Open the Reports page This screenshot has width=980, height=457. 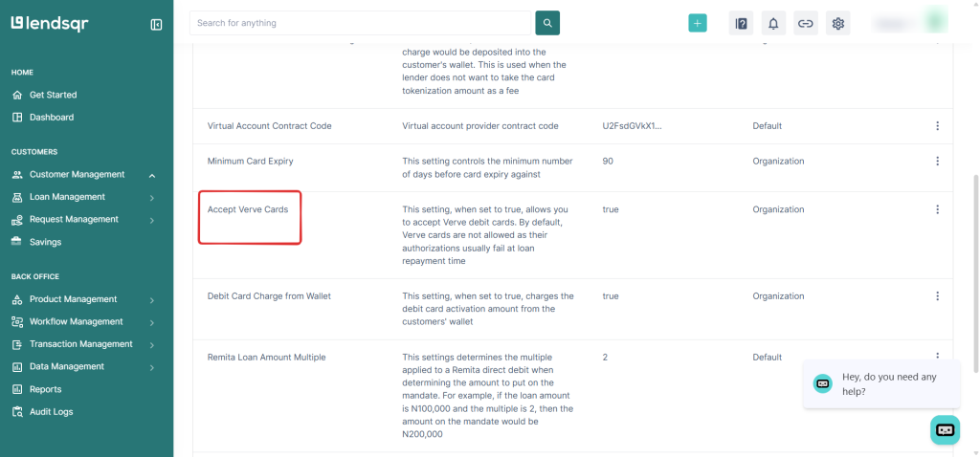click(x=45, y=389)
